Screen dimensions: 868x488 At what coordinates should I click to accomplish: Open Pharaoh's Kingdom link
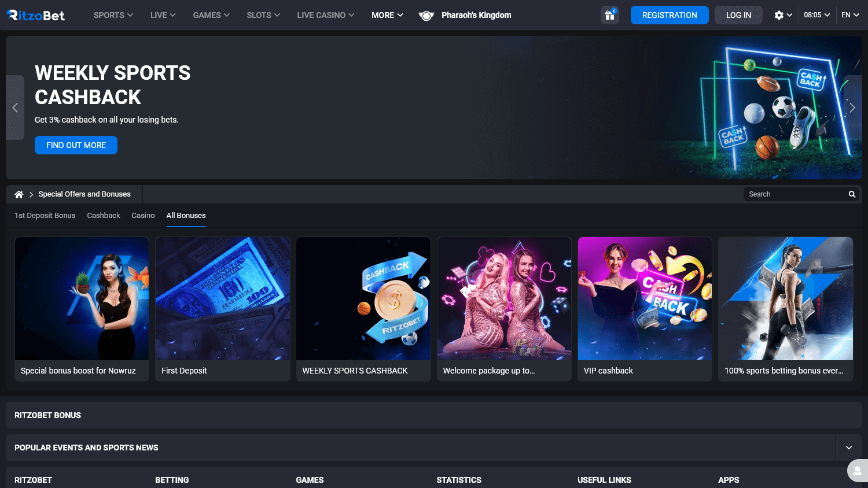[476, 15]
